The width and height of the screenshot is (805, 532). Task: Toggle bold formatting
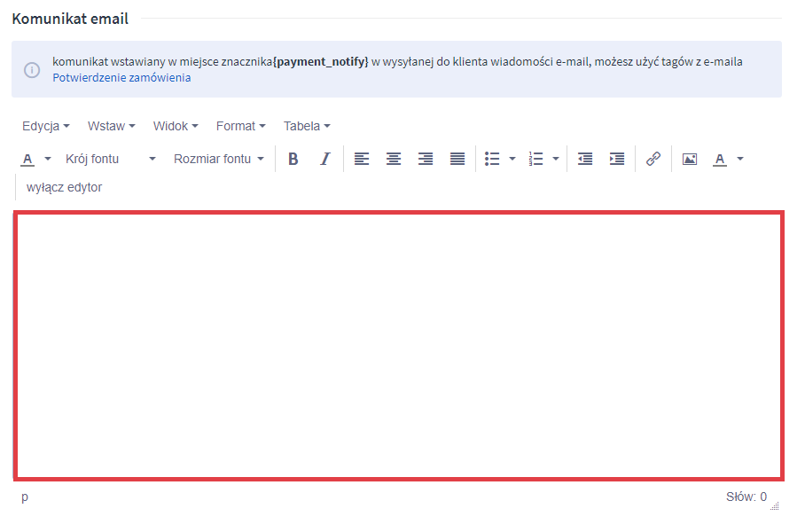click(293, 159)
